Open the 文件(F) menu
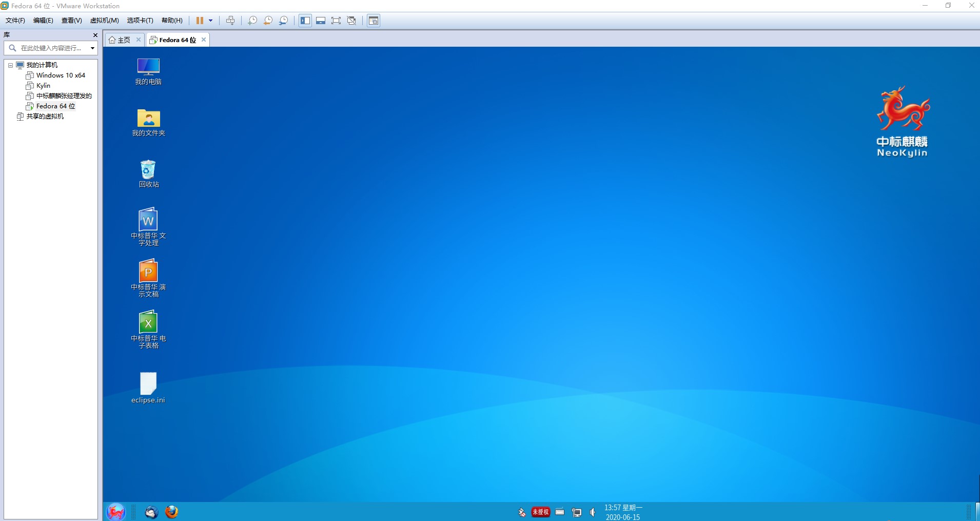Screen dimensions: 980x521 pos(15,21)
